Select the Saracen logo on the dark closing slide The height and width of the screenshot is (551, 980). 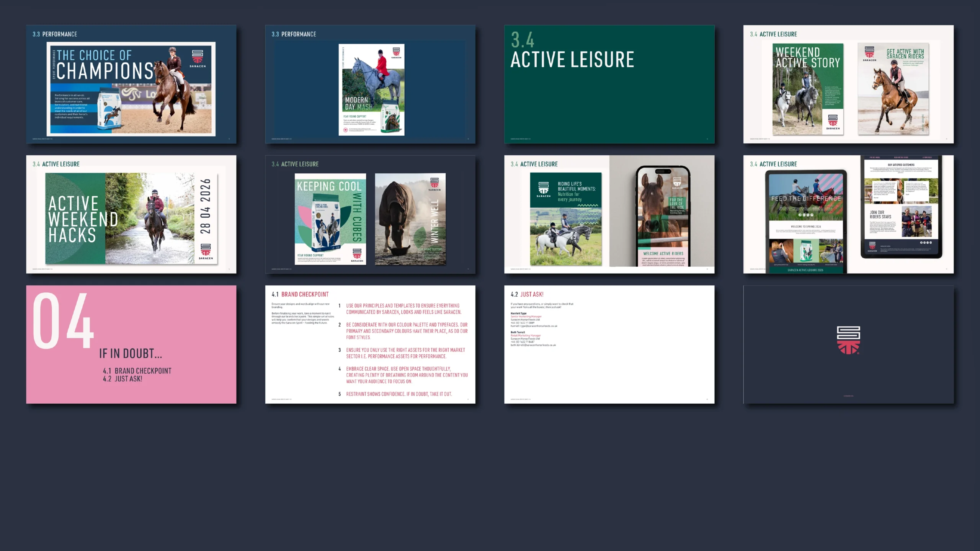click(848, 340)
